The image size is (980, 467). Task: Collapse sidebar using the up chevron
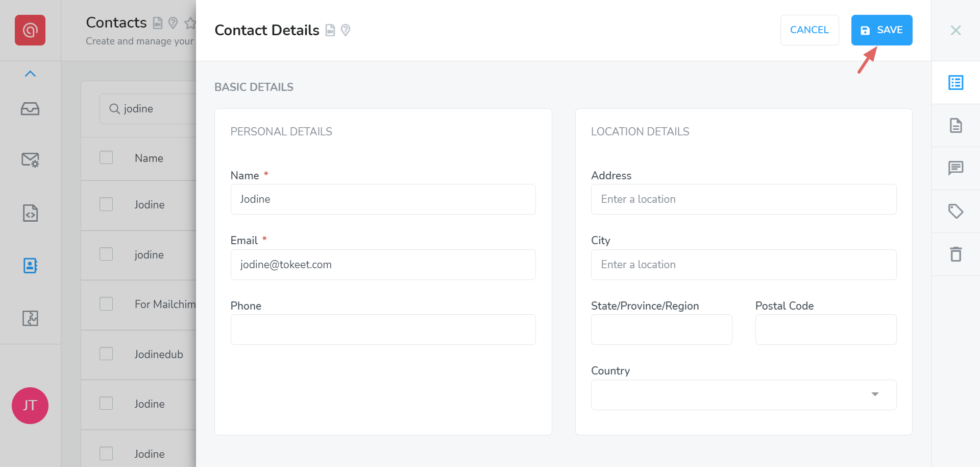(x=30, y=74)
